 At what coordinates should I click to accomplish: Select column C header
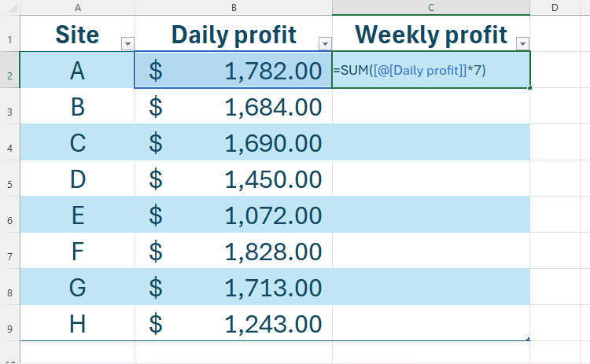coord(431,7)
